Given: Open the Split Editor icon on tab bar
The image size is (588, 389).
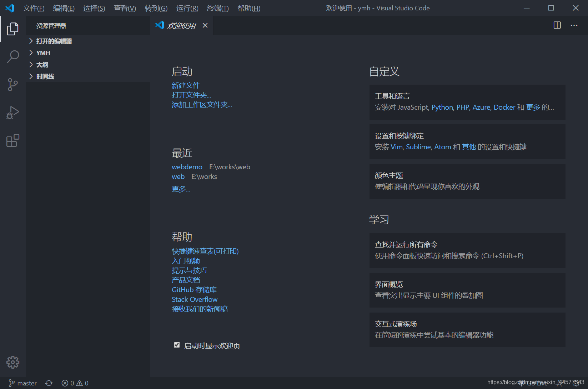Looking at the screenshot, I should pyautogui.click(x=557, y=25).
